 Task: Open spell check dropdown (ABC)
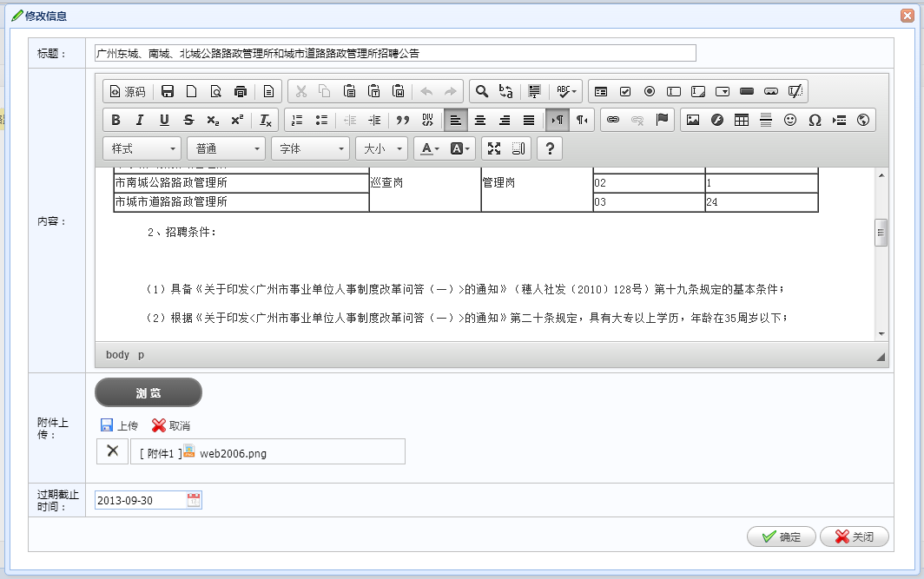coord(566,91)
